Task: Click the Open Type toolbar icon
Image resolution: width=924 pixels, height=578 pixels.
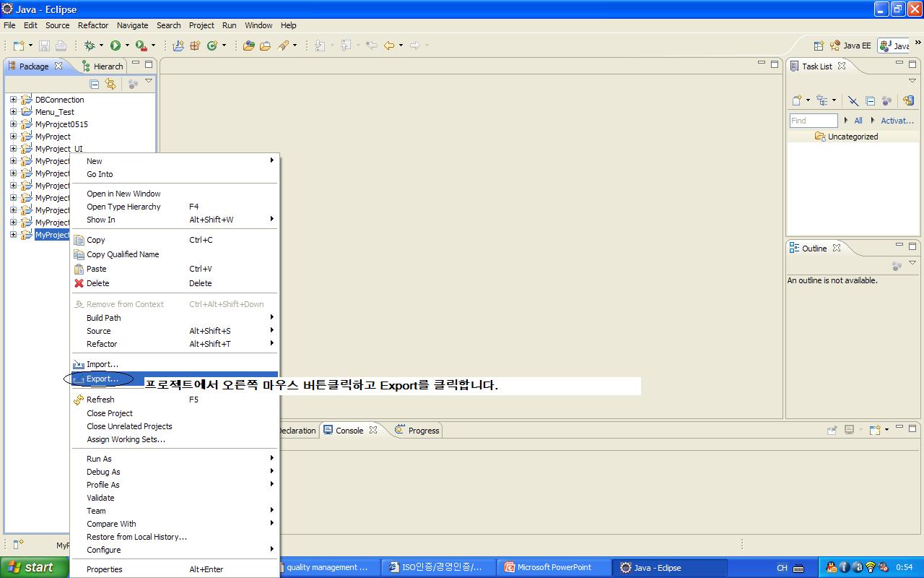Action: click(x=248, y=46)
